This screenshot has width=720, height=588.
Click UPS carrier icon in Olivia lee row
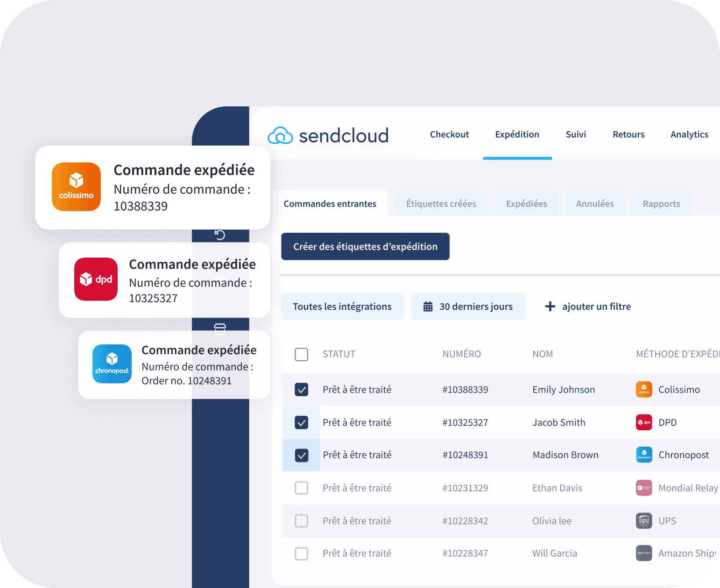point(644,521)
